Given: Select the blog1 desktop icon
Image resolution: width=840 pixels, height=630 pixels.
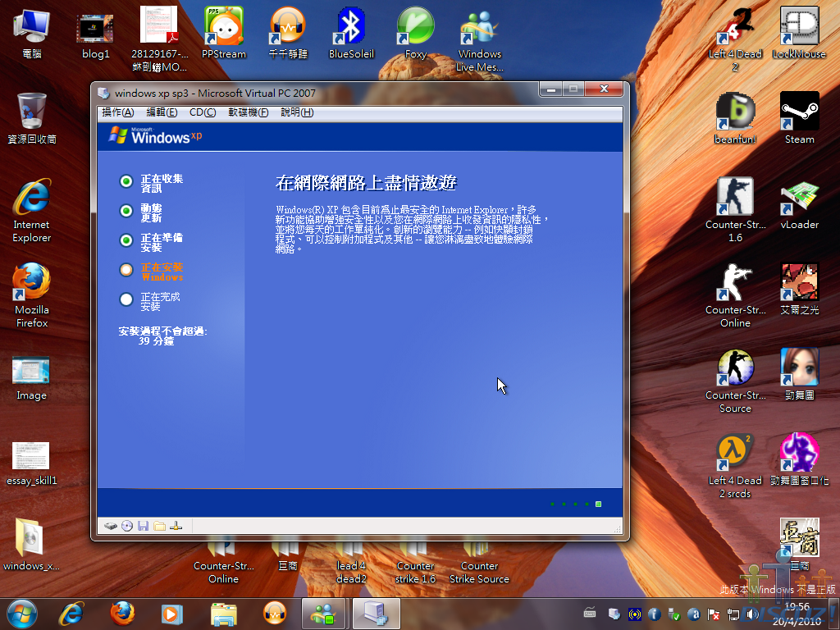Looking at the screenshot, I should (x=95, y=35).
